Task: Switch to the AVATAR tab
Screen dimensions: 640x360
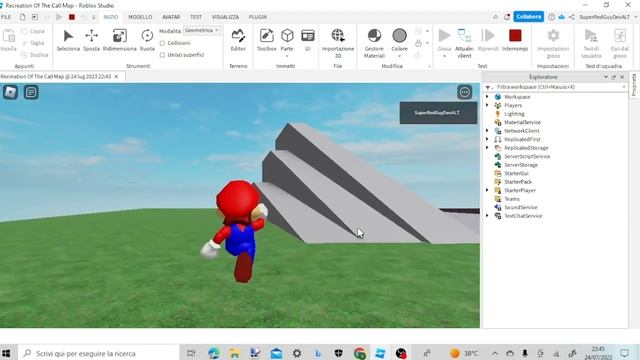Action: coord(171,17)
